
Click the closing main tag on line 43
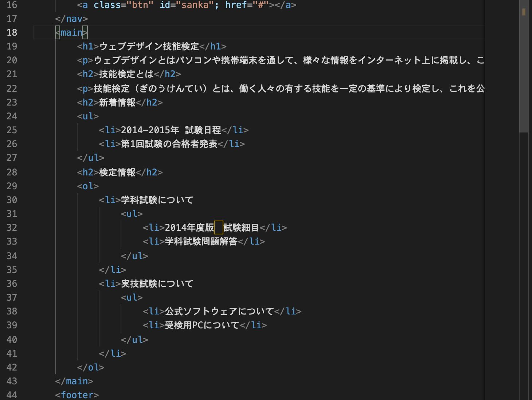point(74,381)
